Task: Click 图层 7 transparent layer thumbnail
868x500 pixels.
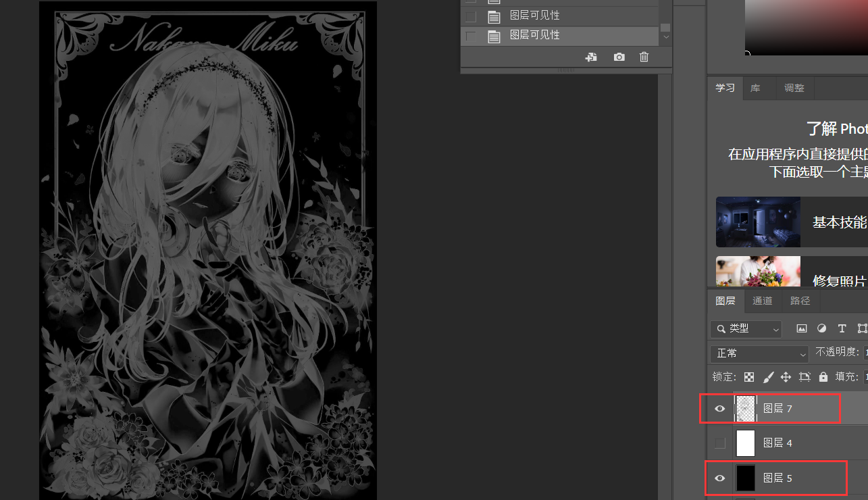Action: [x=746, y=409]
